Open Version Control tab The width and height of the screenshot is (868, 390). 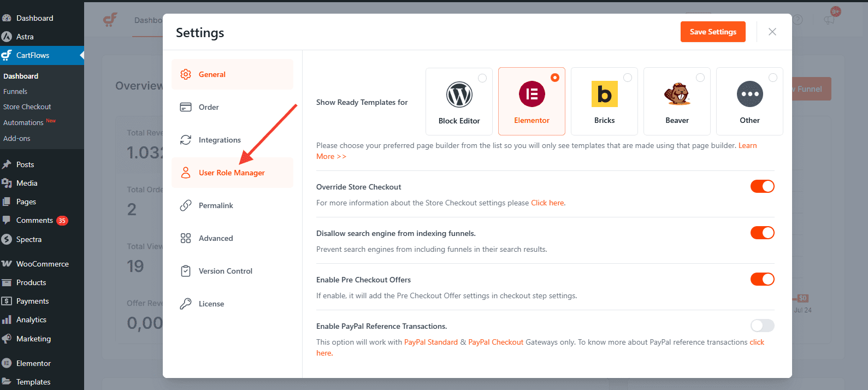click(x=232, y=271)
